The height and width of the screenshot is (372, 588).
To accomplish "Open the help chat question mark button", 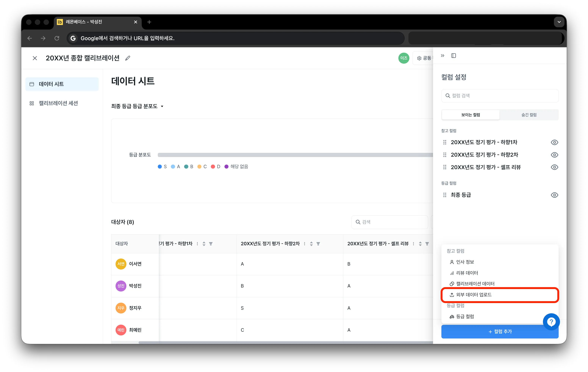I will (551, 322).
